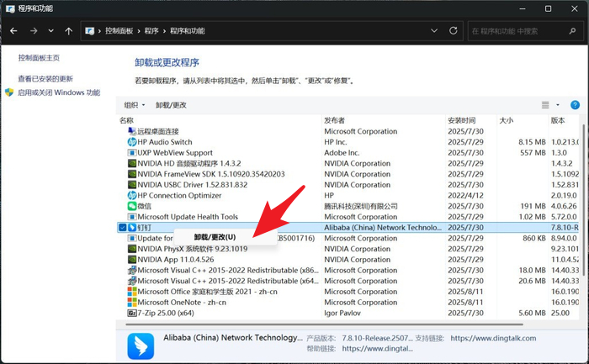The height and width of the screenshot is (364, 589).
Task: Click NVIDIA App 11.0.4.526 icon
Action: [132, 260]
